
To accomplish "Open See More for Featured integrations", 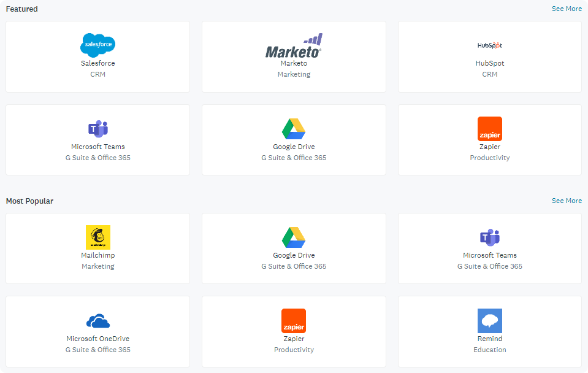I will [x=567, y=9].
